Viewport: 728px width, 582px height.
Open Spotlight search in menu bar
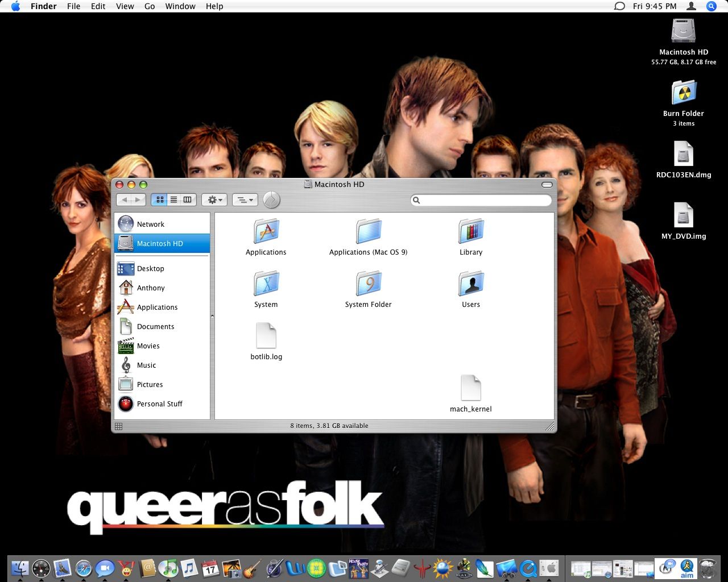coord(711,6)
